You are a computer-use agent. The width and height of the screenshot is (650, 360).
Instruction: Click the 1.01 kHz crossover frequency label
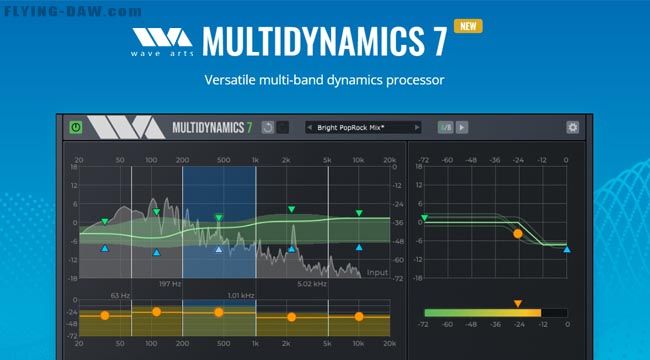[x=241, y=296]
